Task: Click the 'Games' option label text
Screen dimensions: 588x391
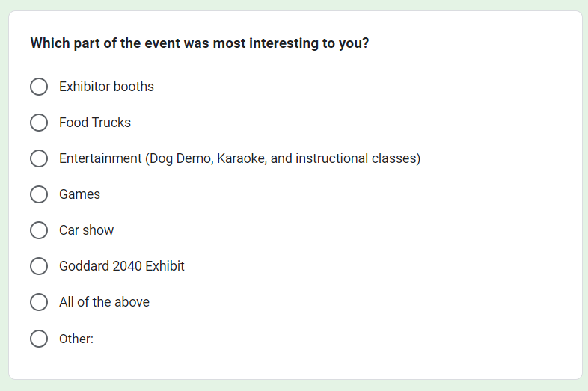Action: coord(79,194)
